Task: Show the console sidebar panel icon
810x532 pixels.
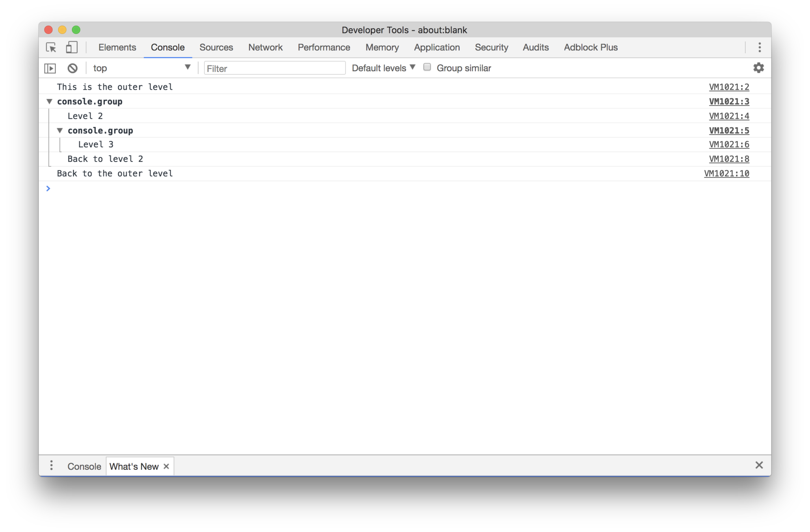Action: 50,68
